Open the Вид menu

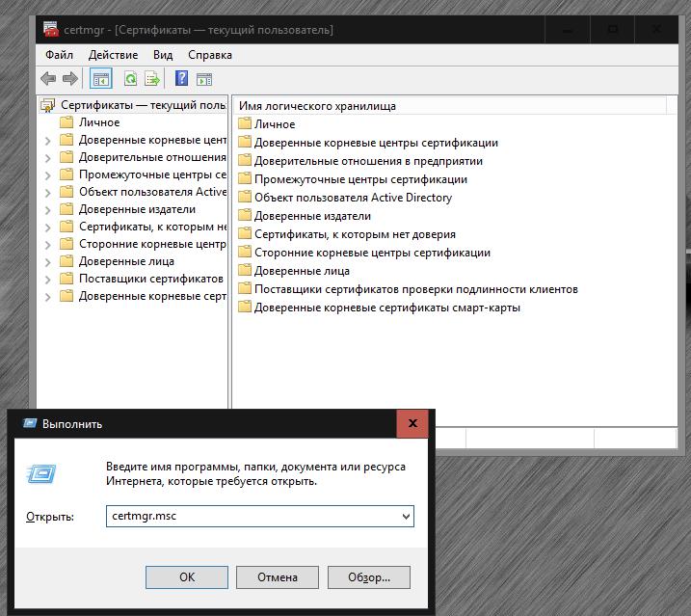(163, 55)
